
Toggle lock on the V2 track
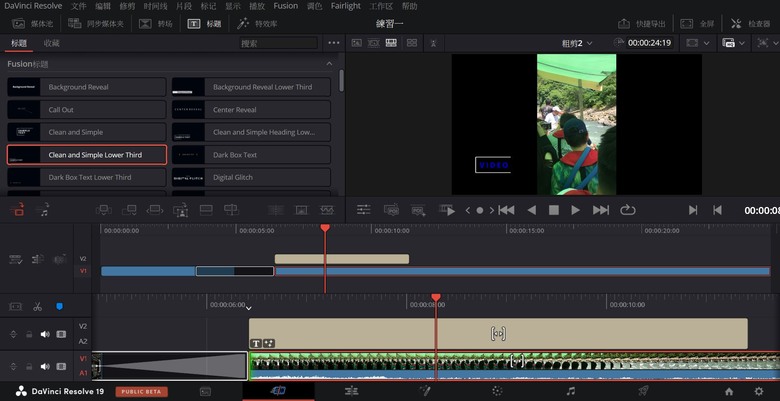click(29, 334)
